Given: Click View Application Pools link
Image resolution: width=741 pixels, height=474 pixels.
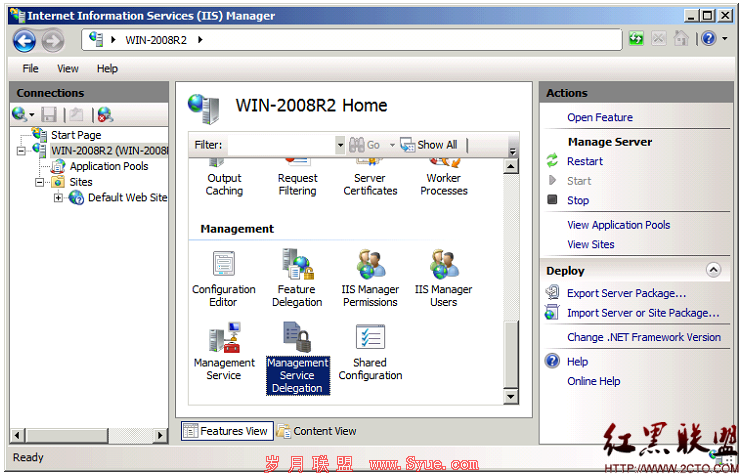Looking at the screenshot, I should pyautogui.click(x=619, y=225).
